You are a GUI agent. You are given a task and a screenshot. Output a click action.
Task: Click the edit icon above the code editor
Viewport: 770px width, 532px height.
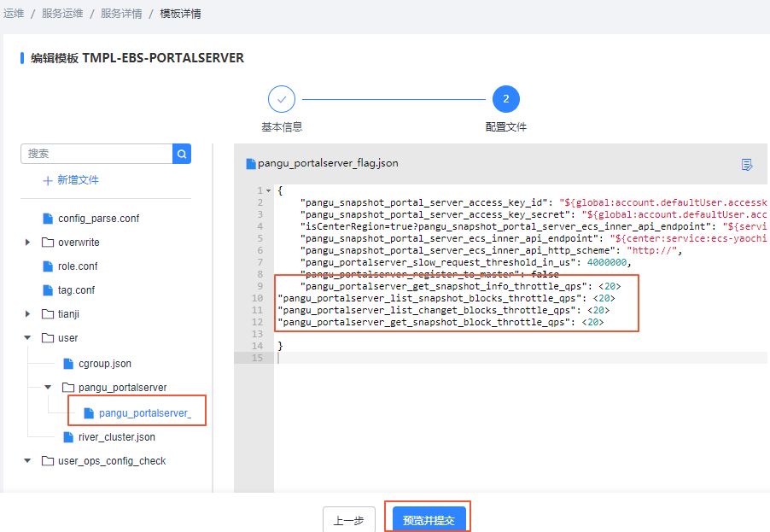(x=747, y=163)
